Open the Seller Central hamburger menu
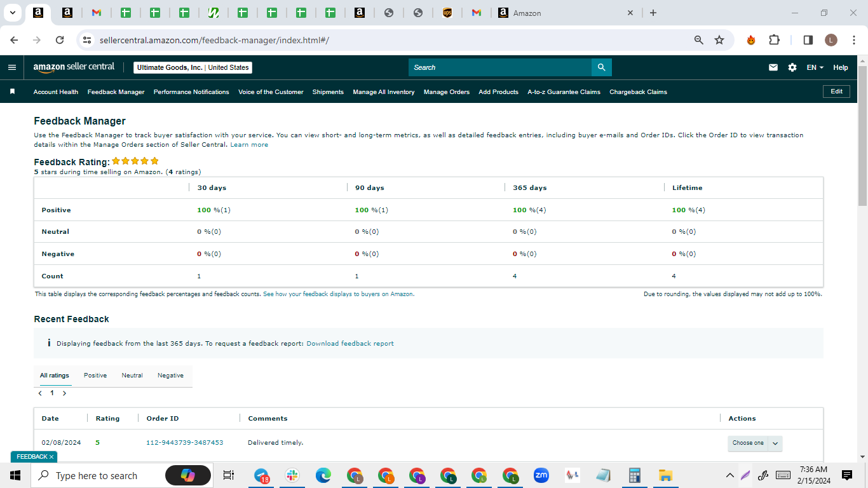Viewport: 868px width, 488px height. pos(12,67)
